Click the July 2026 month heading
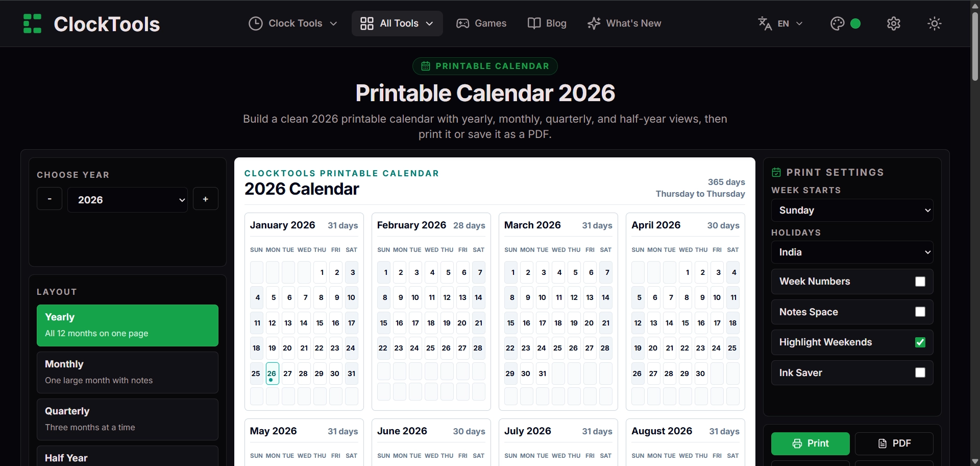980x466 pixels. click(x=528, y=431)
